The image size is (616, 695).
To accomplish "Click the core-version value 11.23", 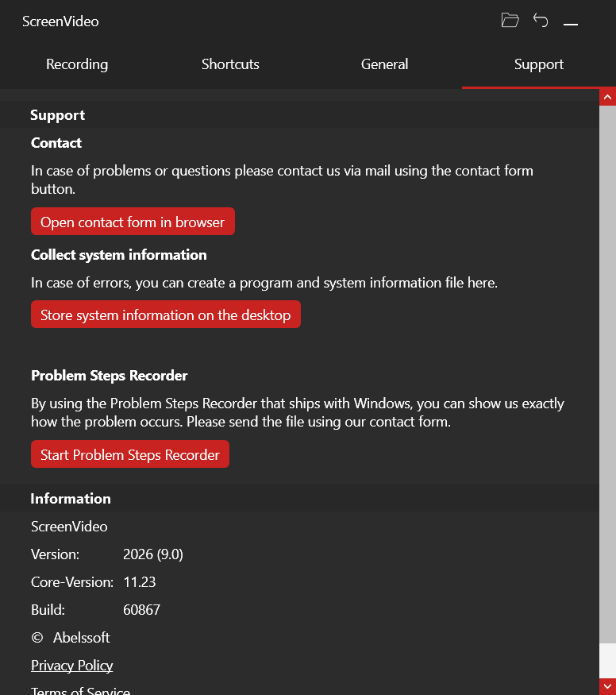I will (x=140, y=582).
